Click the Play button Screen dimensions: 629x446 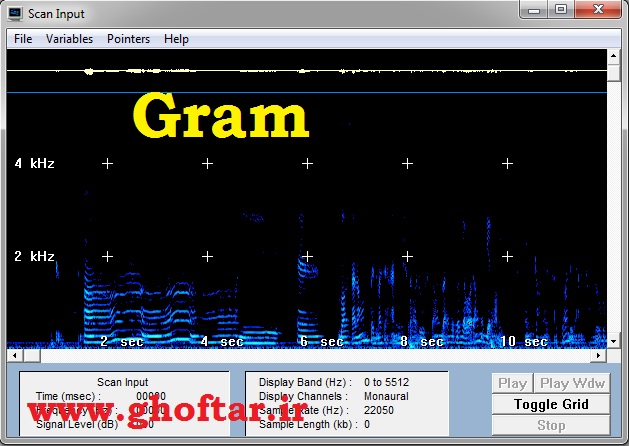click(512, 383)
